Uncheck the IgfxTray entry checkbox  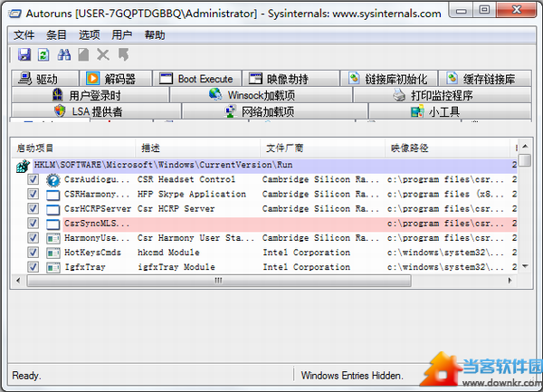(x=33, y=267)
